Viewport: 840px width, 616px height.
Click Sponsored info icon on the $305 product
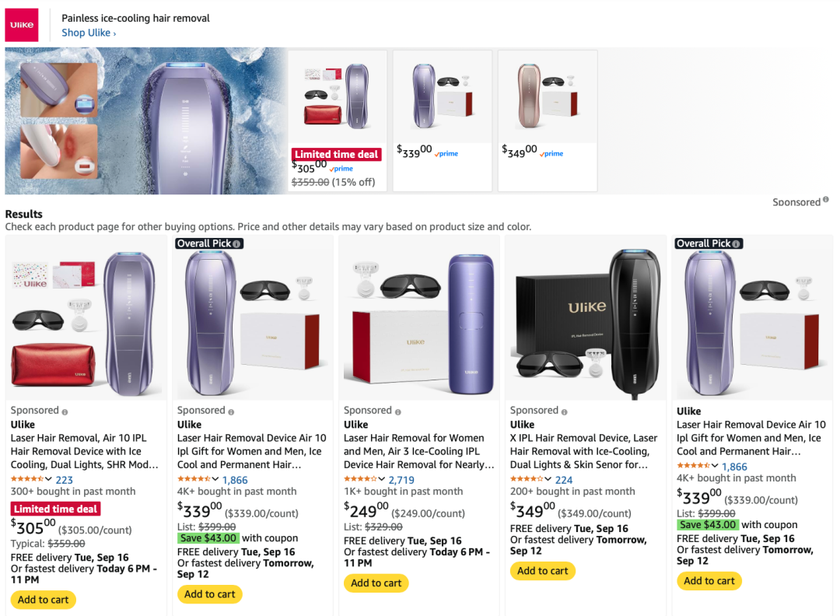tap(65, 411)
